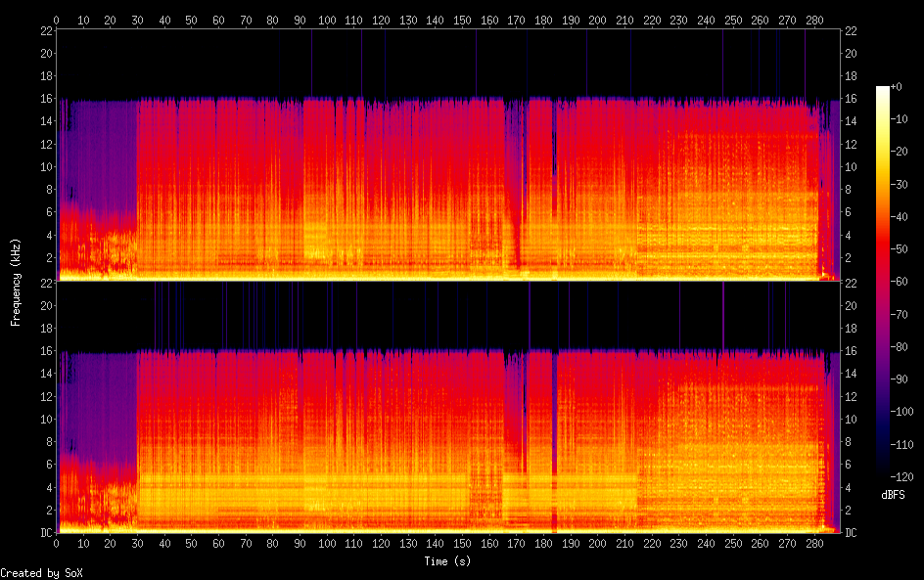Viewport: 924px width, 580px height.
Task: Click the '150' tick on the top time axis
Action: pos(462,20)
